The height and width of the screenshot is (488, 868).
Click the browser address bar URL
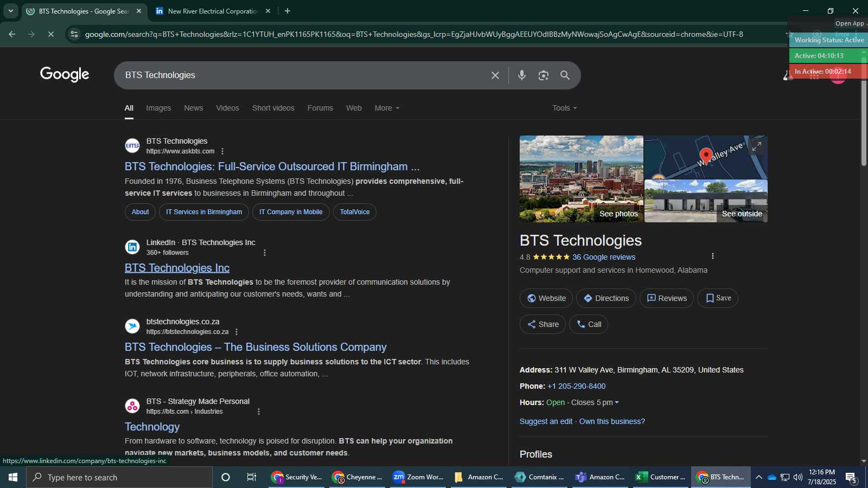(414, 34)
